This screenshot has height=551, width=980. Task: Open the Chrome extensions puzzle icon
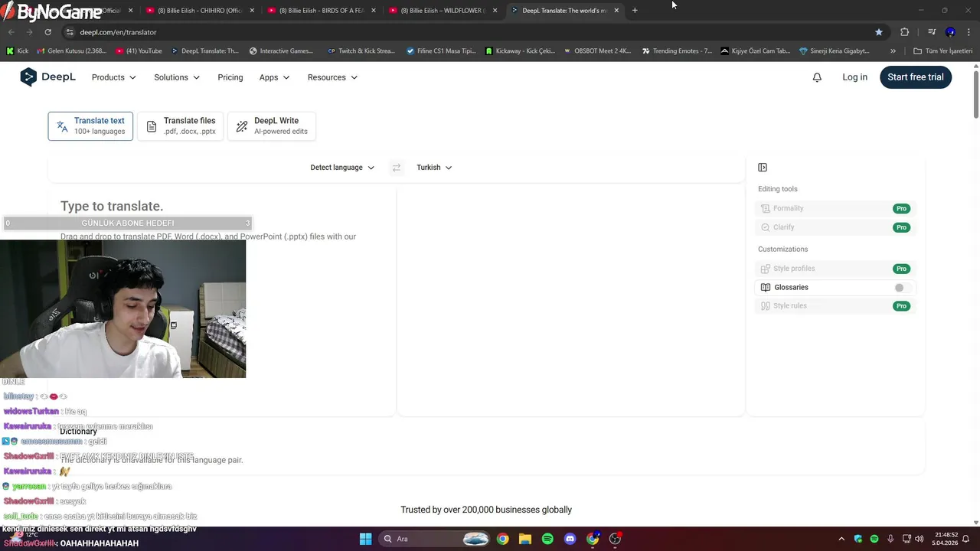pos(905,32)
